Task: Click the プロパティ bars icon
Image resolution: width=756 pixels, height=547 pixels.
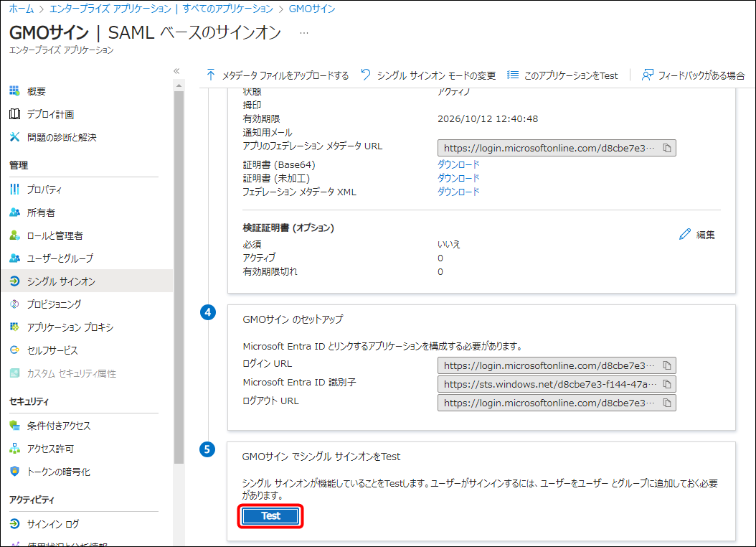Action: click(x=14, y=189)
